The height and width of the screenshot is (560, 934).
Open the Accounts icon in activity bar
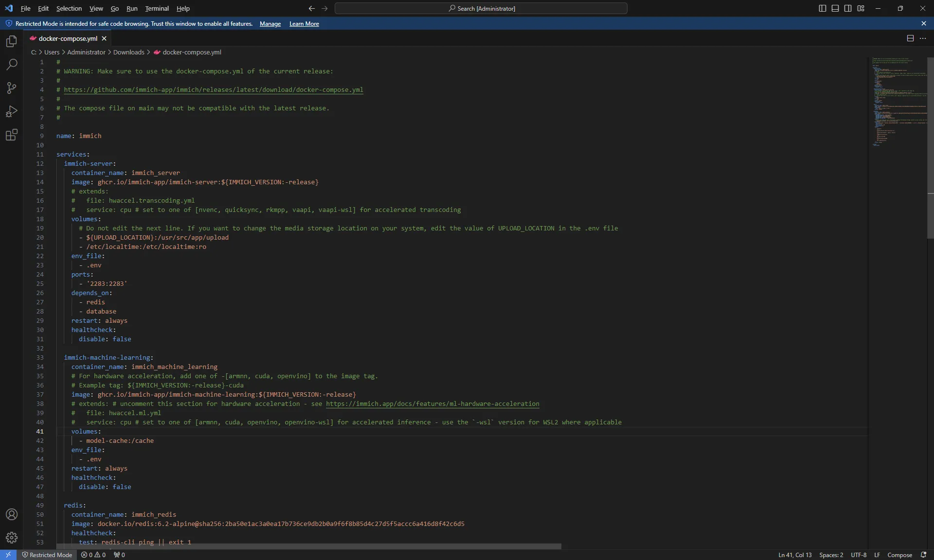click(11, 514)
